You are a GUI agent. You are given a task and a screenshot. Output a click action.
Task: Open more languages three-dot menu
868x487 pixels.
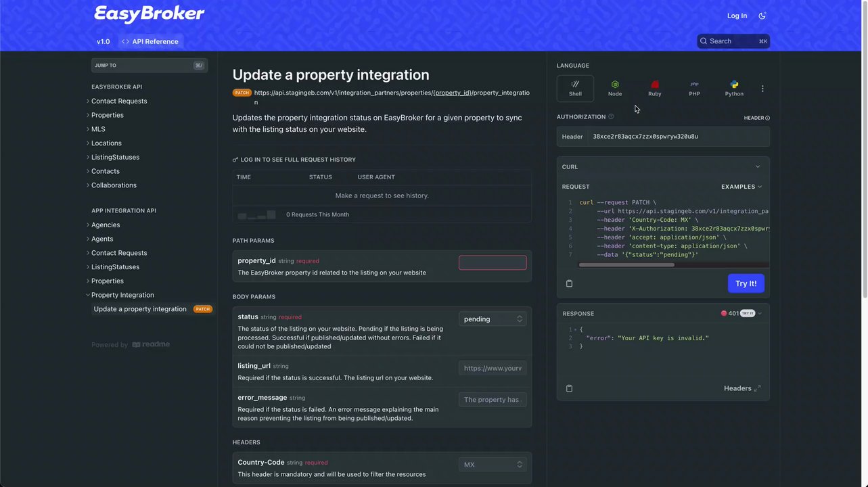click(x=762, y=89)
